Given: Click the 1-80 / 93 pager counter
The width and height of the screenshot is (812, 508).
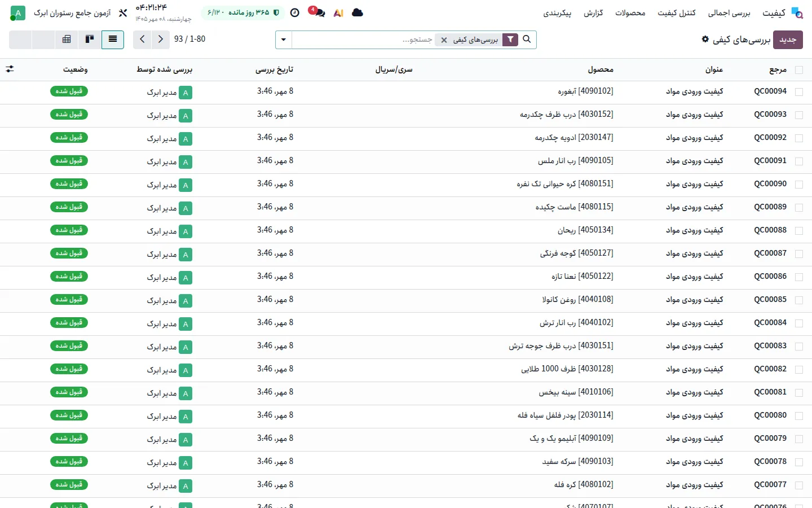Looking at the screenshot, I should coord(189,39).
